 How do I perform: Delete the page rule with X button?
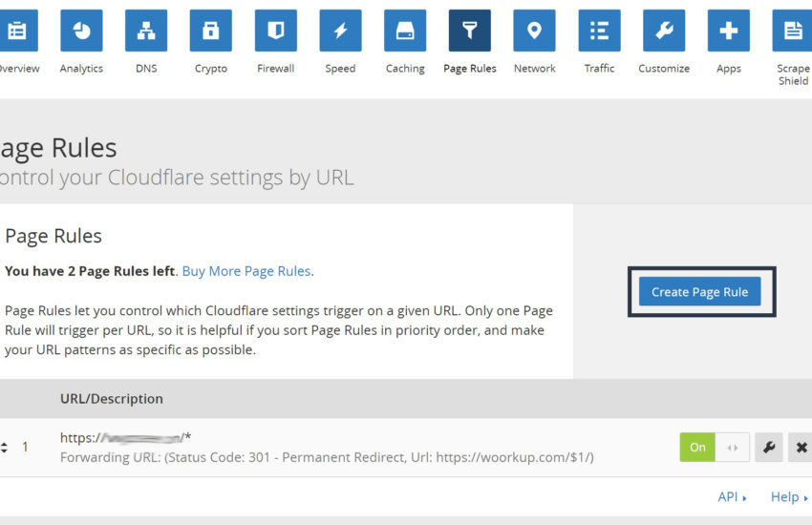pos(800,447)
